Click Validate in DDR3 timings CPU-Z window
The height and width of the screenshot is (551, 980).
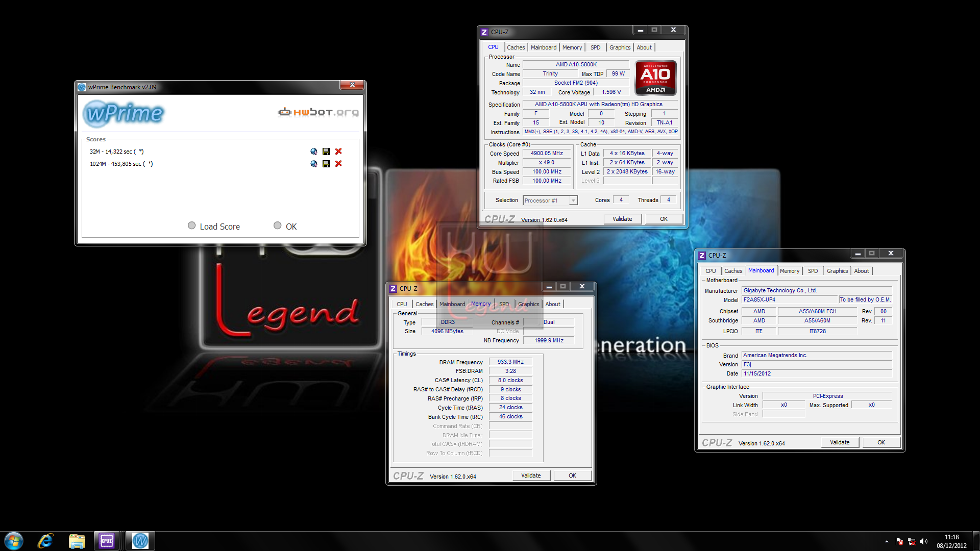531,475
